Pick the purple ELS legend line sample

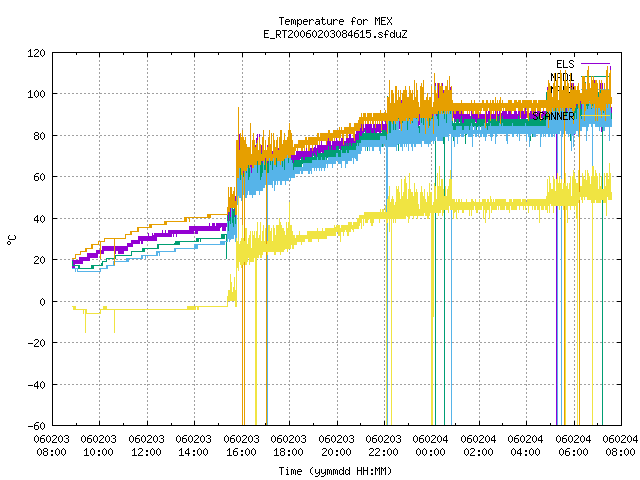pos(596,64)
